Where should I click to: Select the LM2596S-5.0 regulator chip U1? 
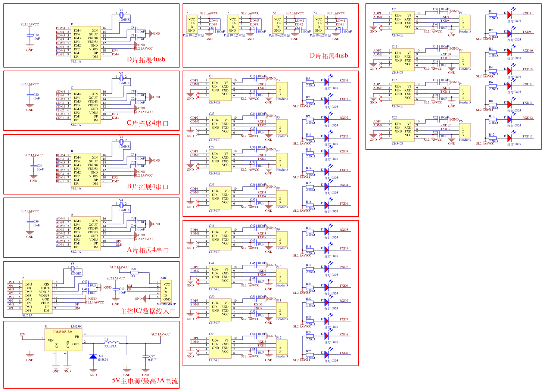click(64, 340)
